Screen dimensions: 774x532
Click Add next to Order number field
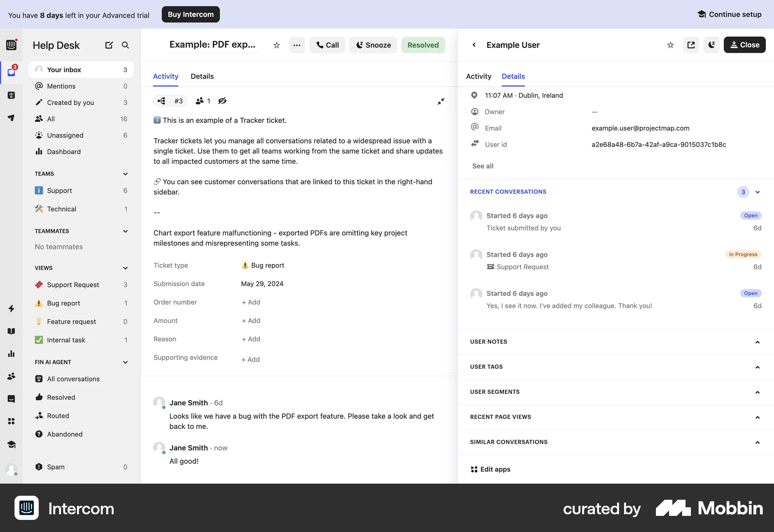[x=251, y=302]
